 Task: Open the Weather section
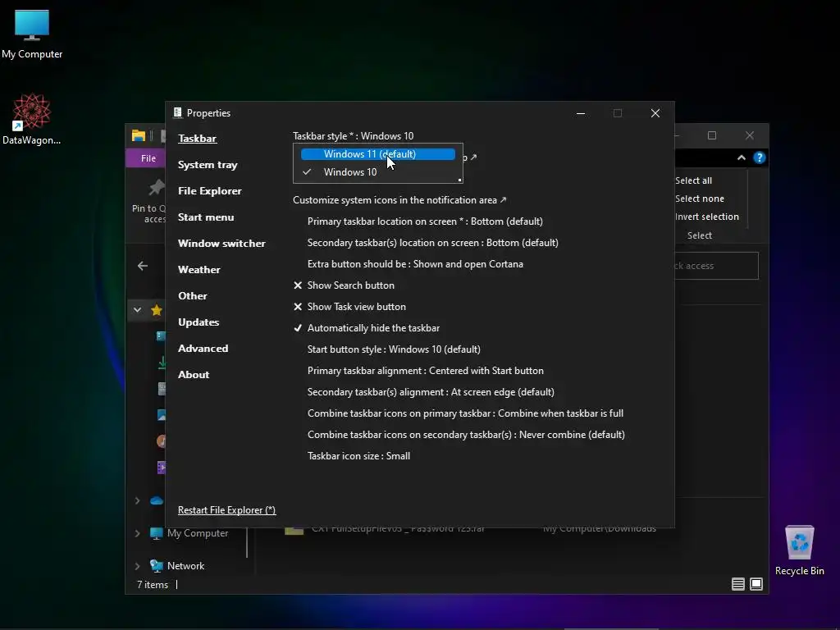[199, 269]
